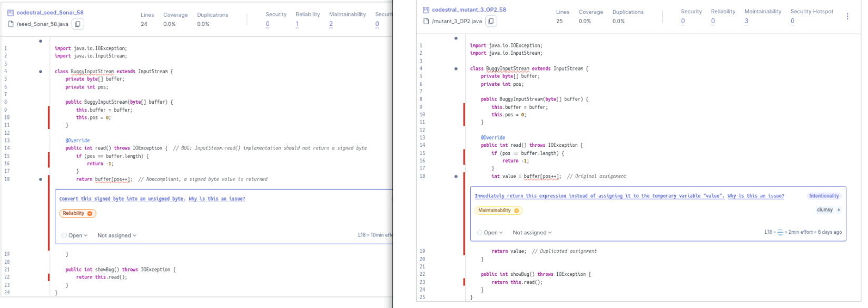The image size is (868, 308).
Task: Click the project icon beside codestral_seed_Sonar_58
Action: tap(11, 13)
